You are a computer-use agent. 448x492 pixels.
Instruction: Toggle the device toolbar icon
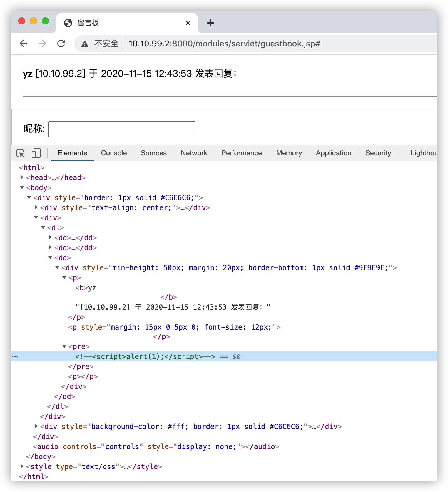tap(36, 153)
